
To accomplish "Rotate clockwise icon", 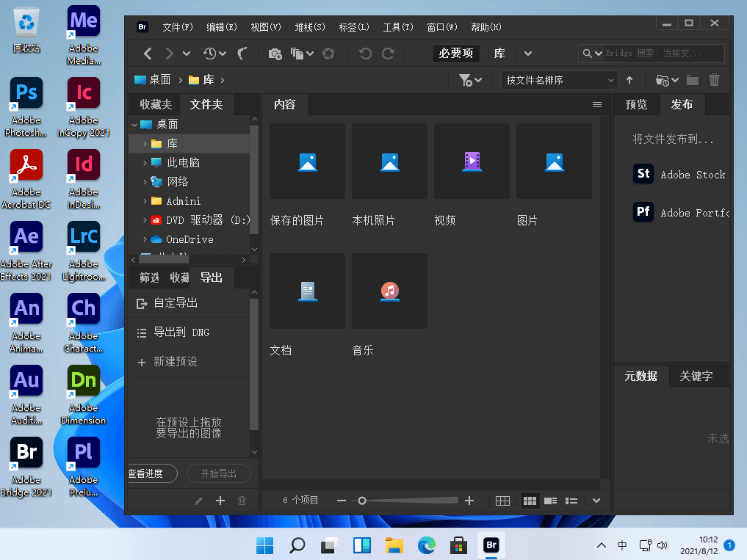I will (x=388, y=54).
